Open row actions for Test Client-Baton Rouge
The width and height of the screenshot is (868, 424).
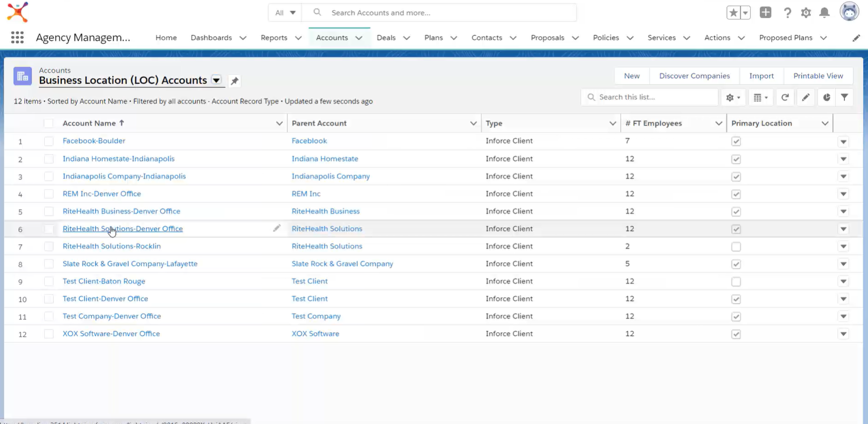click(x=843, y=282)
